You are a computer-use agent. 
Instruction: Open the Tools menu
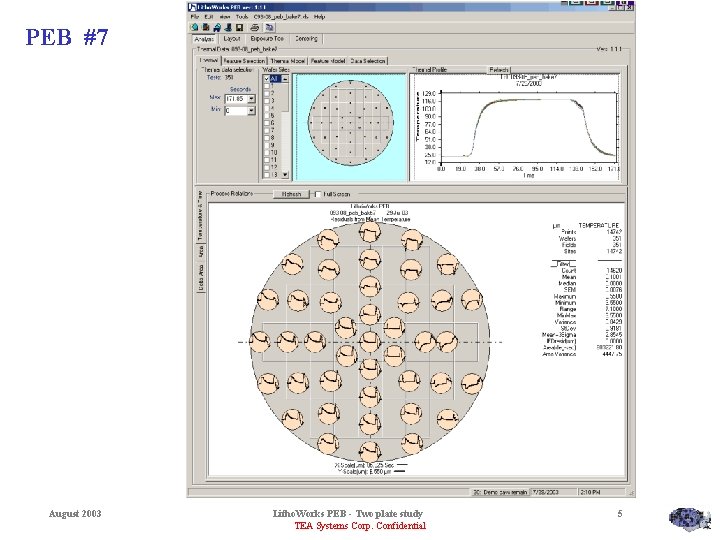point(242,17)
